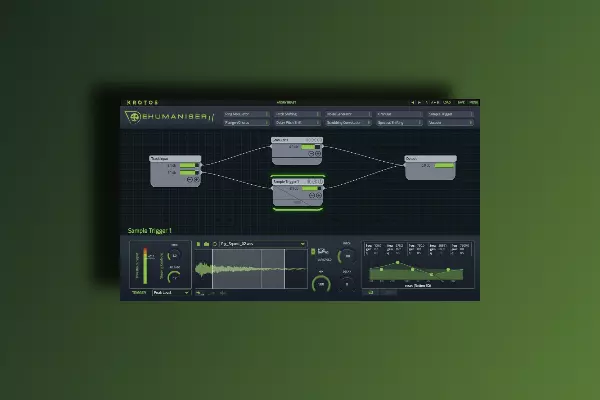This screenshot has height=400, width=600.
Task: Adjust the lower level bar in Dual Input node
Action: (189, 173)
